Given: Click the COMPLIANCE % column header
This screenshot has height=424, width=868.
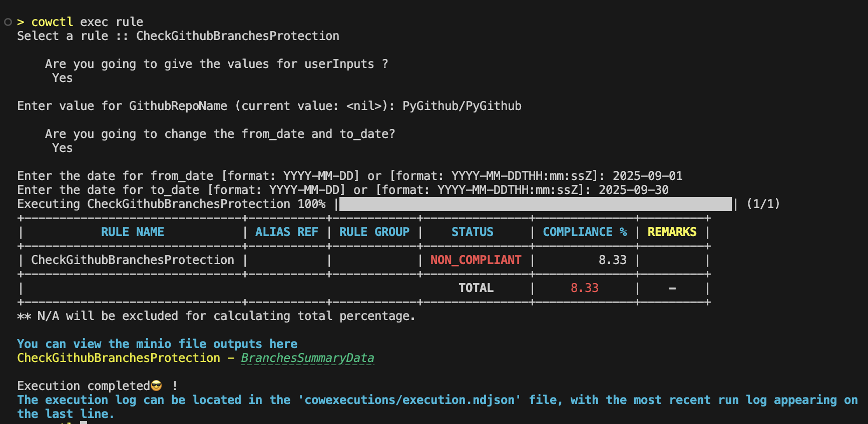Looking at the screenshot, I should click(584, 232).
